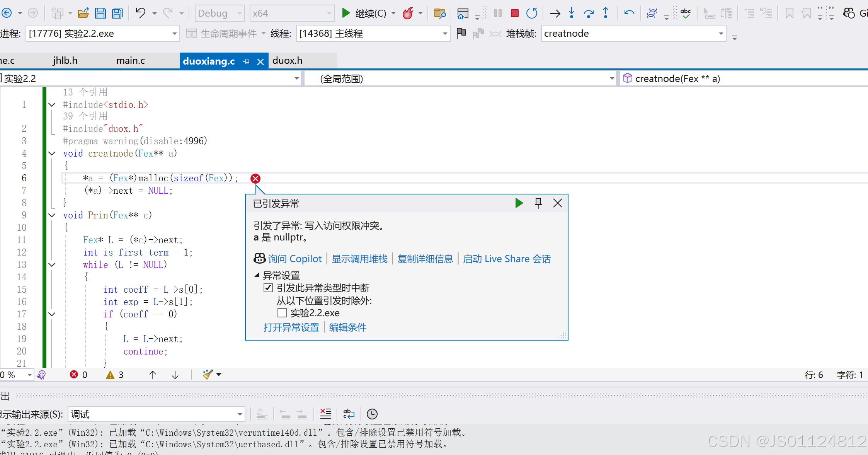Stop debugging with the red square
This screenshot has height=455, width=868.
[514, 13]
